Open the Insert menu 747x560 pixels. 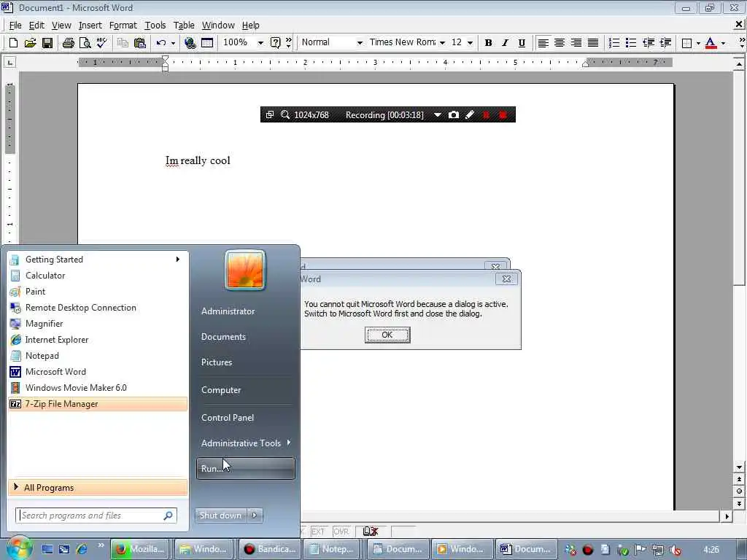[x=90, y=26]
